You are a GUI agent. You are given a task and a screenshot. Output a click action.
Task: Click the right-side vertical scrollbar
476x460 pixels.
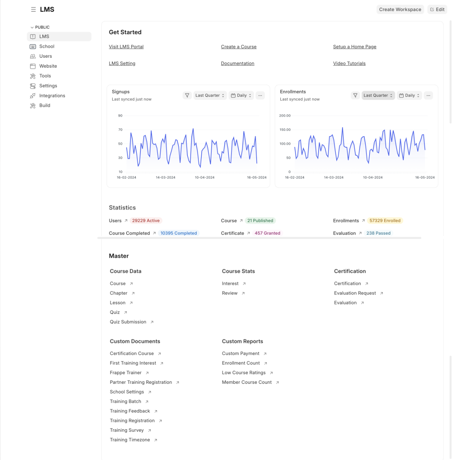(x=451, y=71)
